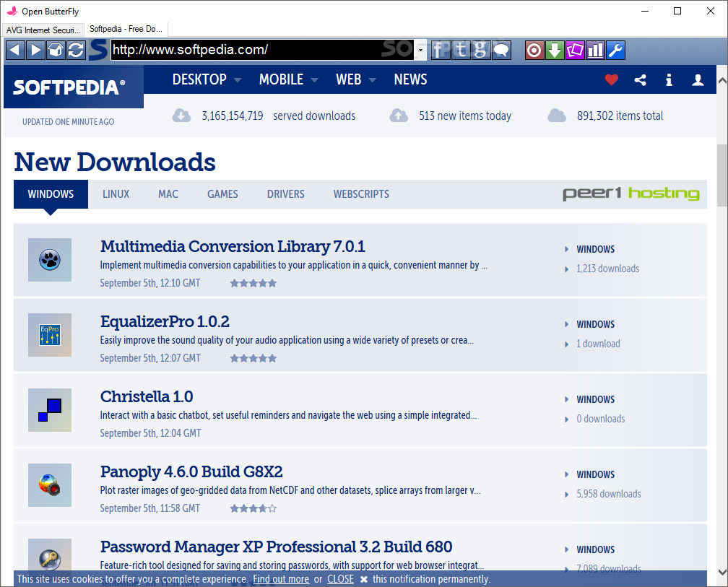Open the user account icon in header

pos(698,80)
